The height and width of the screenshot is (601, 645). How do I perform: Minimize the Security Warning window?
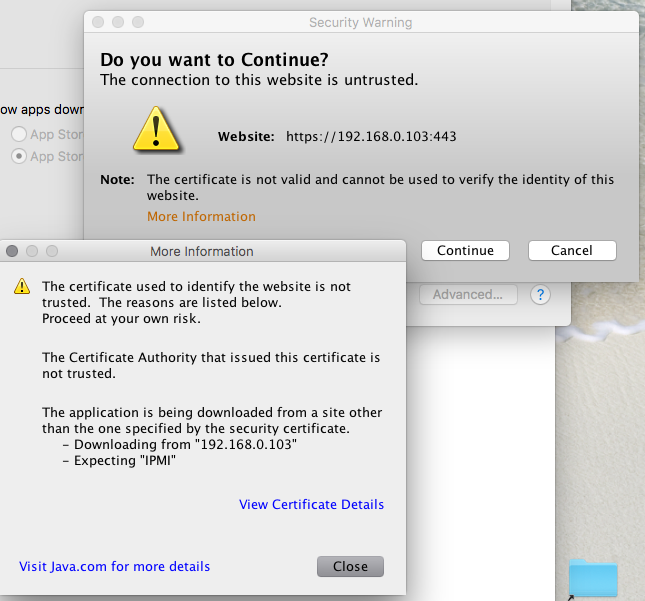[x=118, y=22]
